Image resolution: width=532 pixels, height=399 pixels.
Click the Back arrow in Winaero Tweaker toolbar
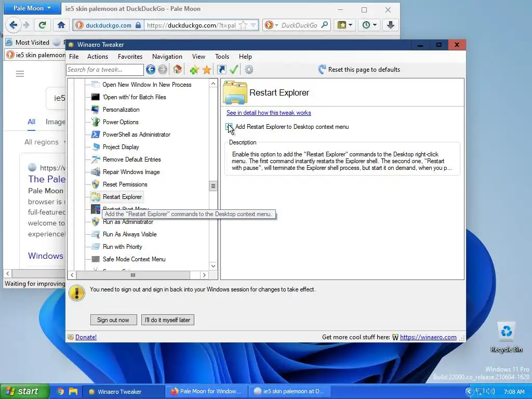pyautogui.click(x=151, y=70)
